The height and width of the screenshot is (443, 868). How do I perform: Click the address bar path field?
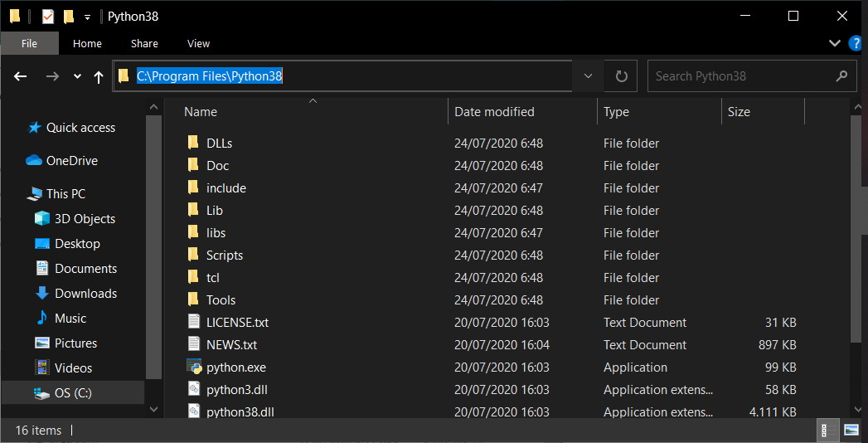click(342, 75)
